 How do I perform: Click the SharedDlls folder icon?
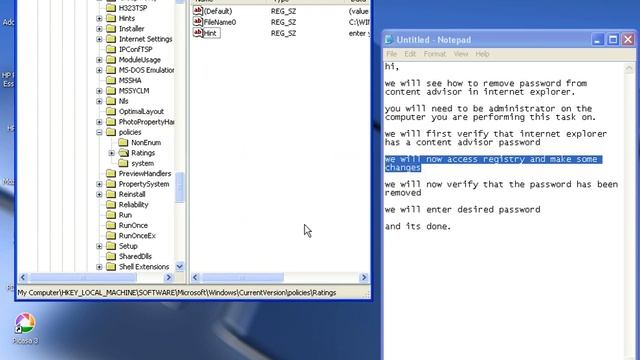(111, 256)
